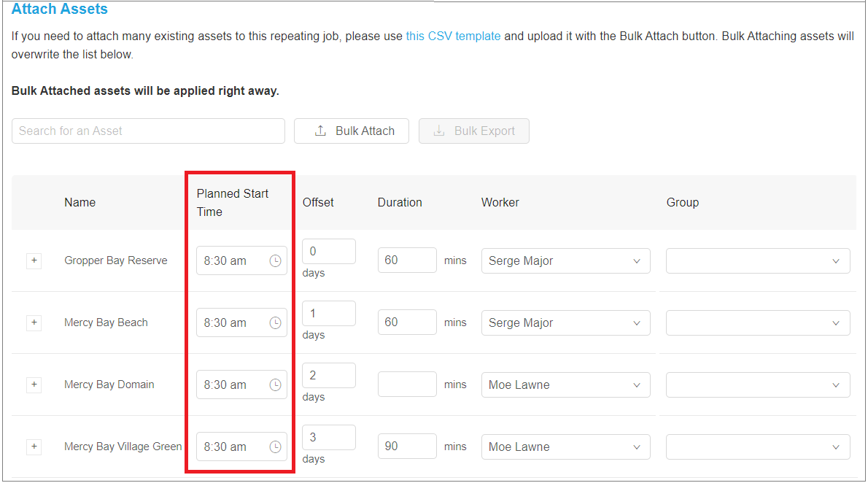
Task: Click Duration field for Gropper Bay Reserve
Action: tap(407, 260)
